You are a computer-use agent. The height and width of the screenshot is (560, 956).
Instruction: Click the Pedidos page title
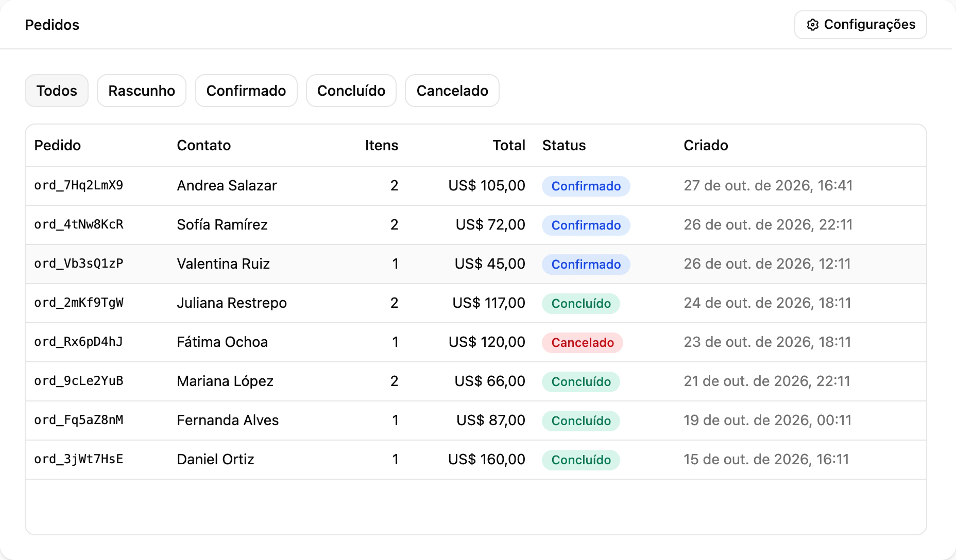pyautogui.click(x=52, y=25)
